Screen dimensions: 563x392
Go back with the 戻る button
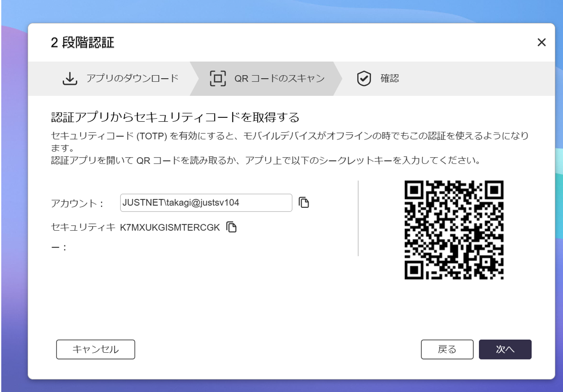447,349
